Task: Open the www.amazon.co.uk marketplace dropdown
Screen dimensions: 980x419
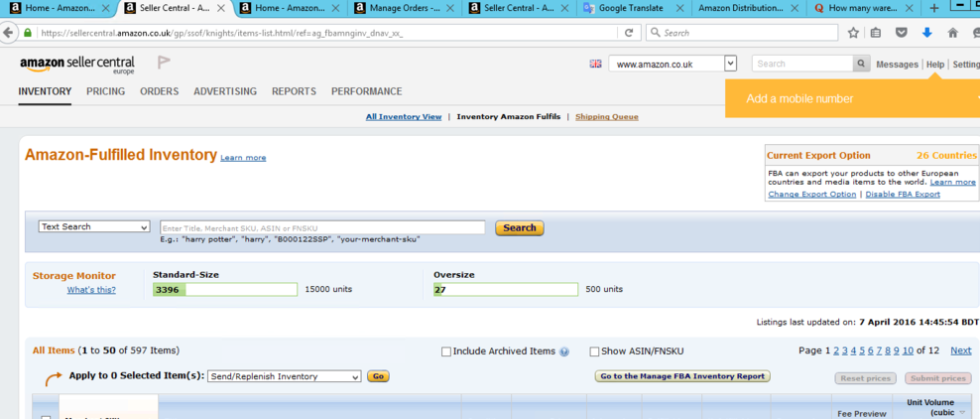Action: [x=673, y=64]
